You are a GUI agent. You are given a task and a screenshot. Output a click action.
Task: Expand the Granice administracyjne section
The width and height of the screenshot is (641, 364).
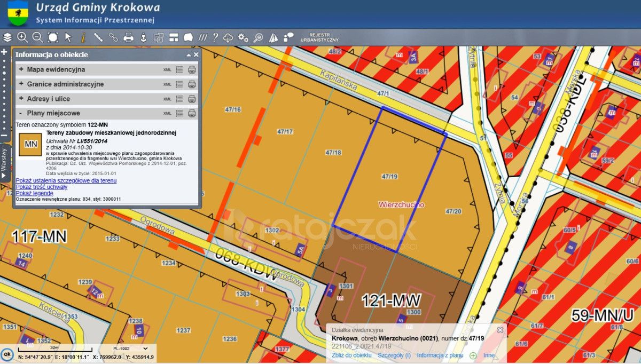pyautogui.click(x=21, y=84)
